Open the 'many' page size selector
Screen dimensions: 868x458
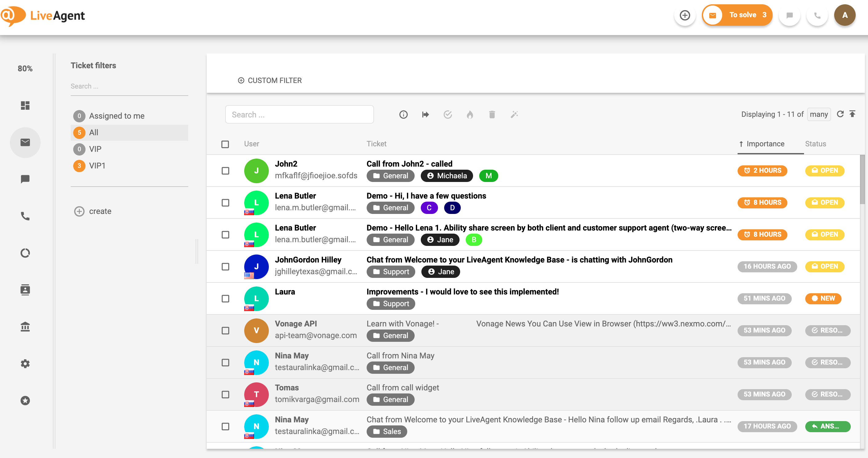pos(819,114)
